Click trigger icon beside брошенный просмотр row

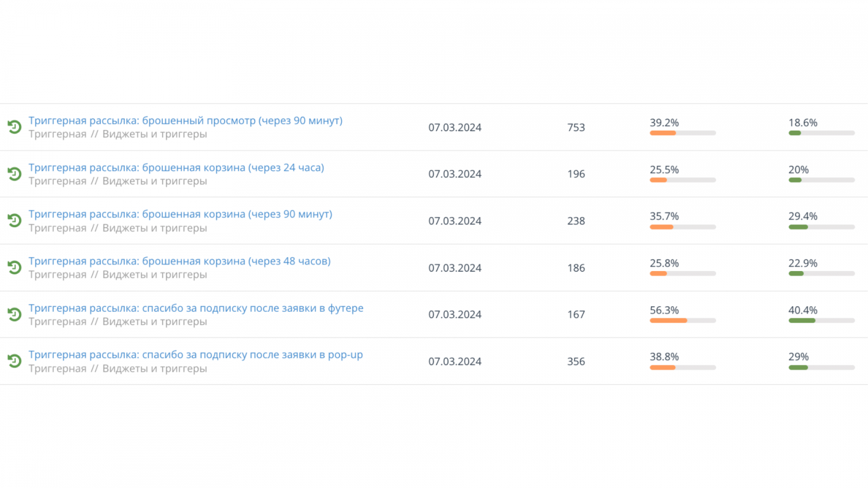click(15, 127)
